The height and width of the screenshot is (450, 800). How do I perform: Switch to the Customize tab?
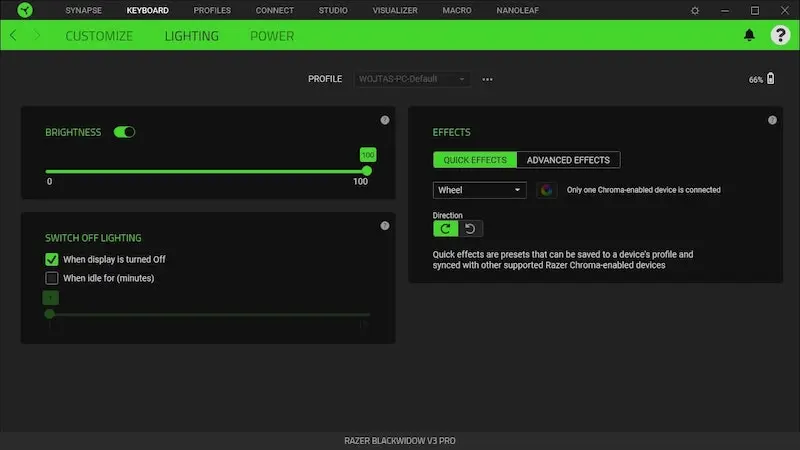[98, 36]
